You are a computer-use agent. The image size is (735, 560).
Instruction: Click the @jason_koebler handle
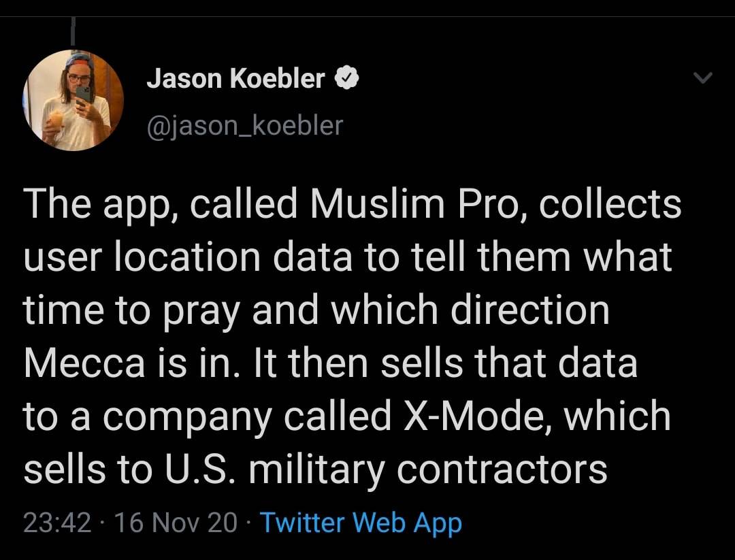click(x=245, y=125)
